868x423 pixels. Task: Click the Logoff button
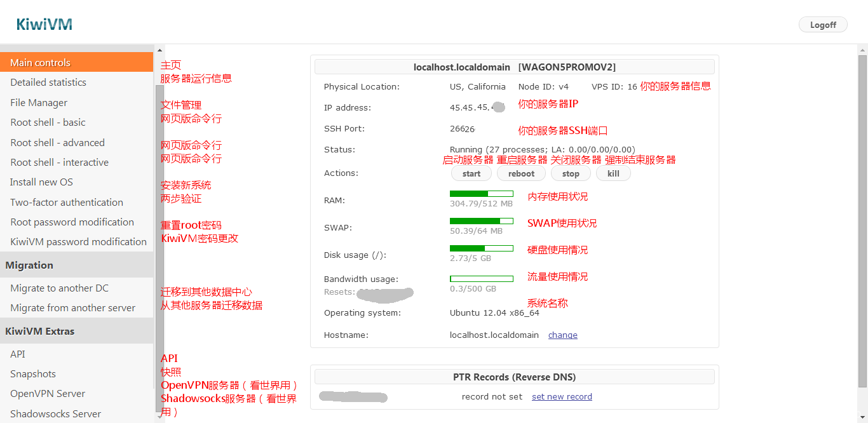tap(823, 25)
